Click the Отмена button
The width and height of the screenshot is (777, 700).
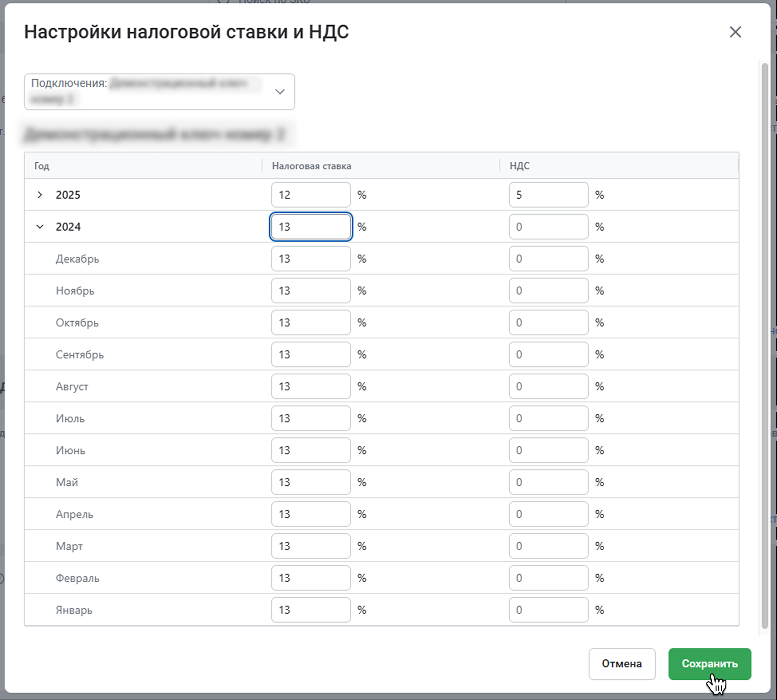[x=621, y=664]
